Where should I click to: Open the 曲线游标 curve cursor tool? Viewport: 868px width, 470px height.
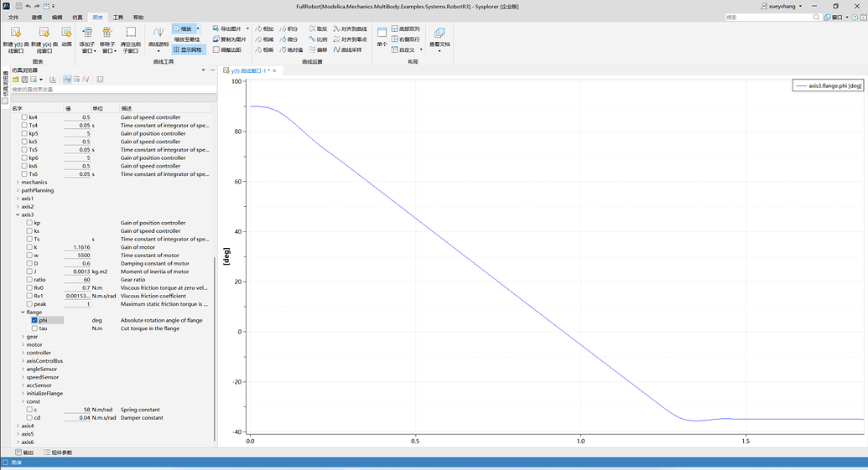pyautogui.click(x=159, y=40)
